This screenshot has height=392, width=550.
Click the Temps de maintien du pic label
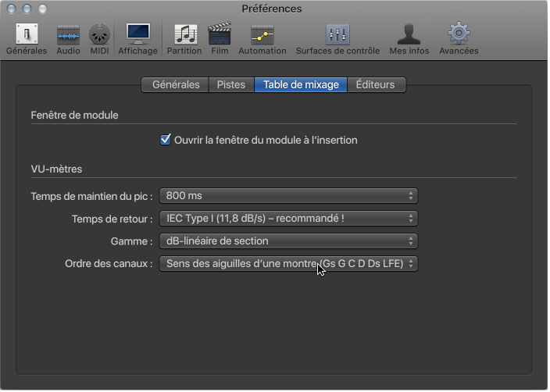pyautogui.click(x=91, y=196)
